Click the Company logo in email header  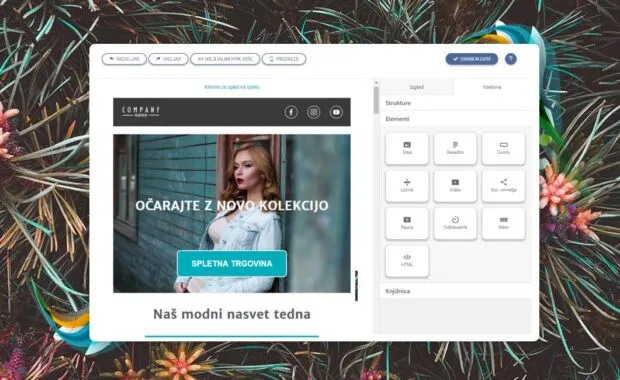click(141, 112)
